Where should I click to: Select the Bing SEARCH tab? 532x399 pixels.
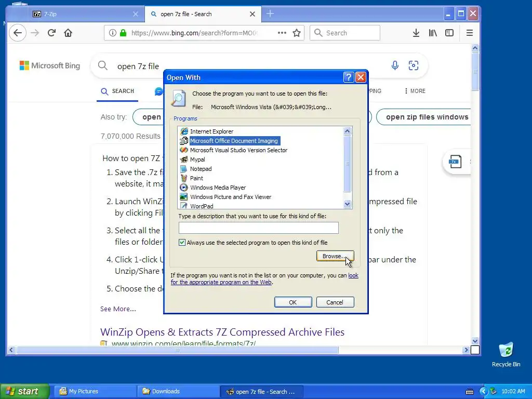[x=117, y=91]
